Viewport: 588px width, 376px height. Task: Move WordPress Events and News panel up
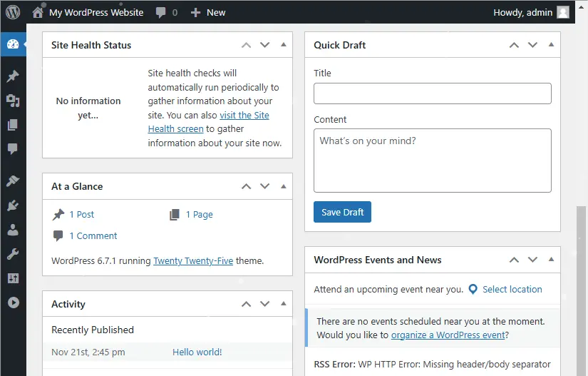[514, 260]
